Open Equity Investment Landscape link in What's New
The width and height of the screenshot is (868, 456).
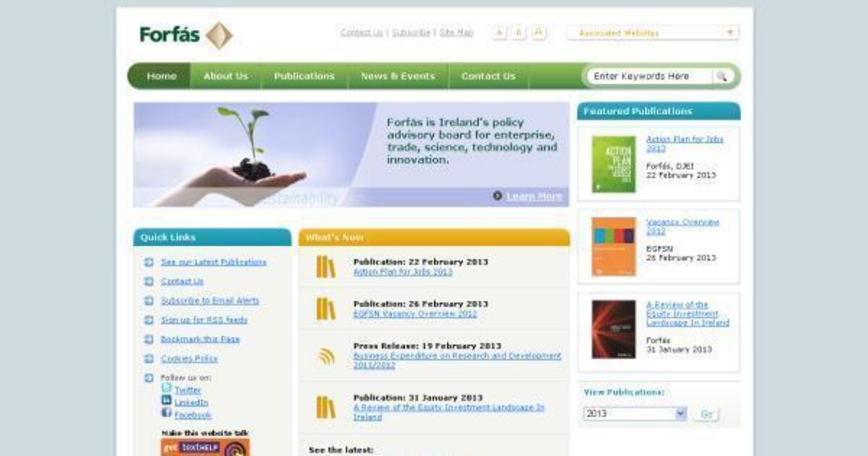448,413
